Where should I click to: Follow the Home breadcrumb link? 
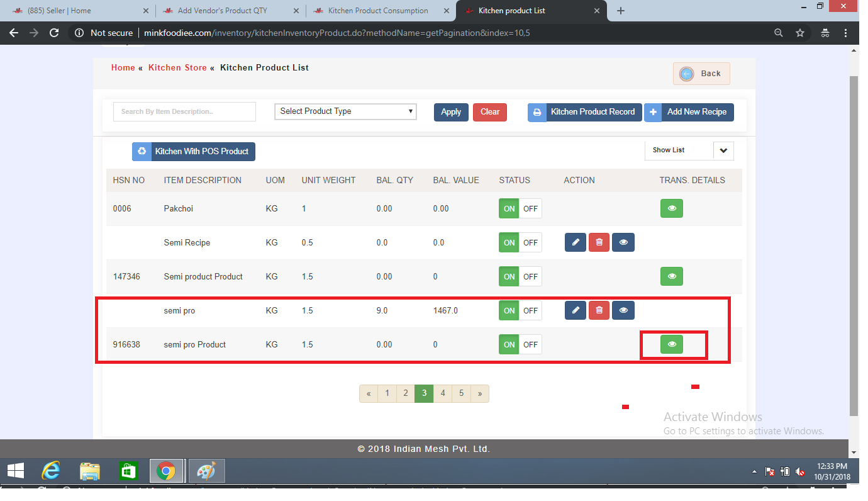123,67
